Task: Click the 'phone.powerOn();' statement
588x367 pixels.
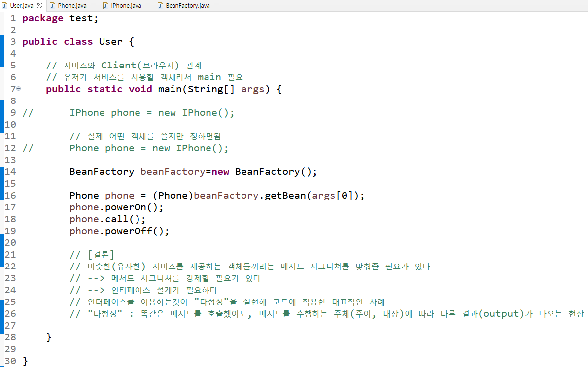Action: click(116, 207)
